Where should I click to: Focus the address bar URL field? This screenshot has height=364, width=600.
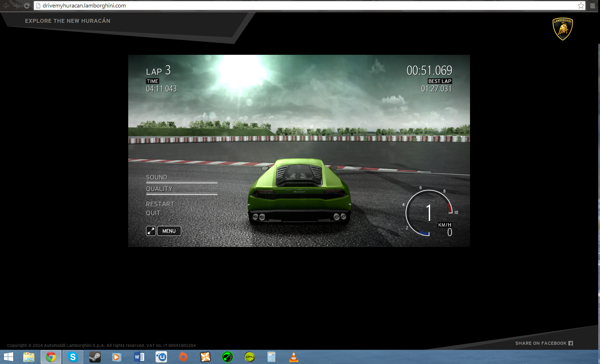pyautogui.click(x=310, y=6)
